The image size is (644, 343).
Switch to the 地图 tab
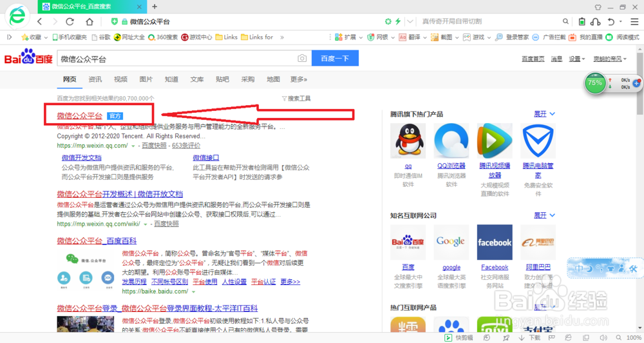click(x=273, y=79)
